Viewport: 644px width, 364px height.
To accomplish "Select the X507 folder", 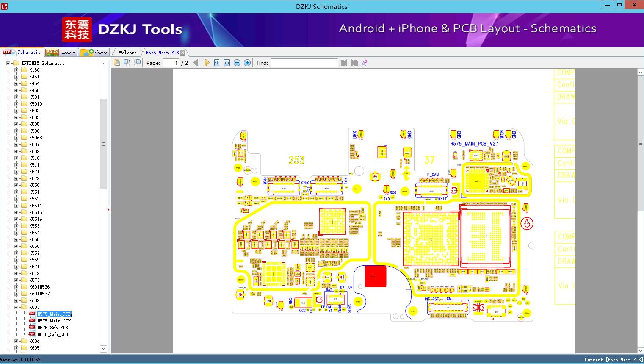I will pyautogui.click(x=34, y=144).
